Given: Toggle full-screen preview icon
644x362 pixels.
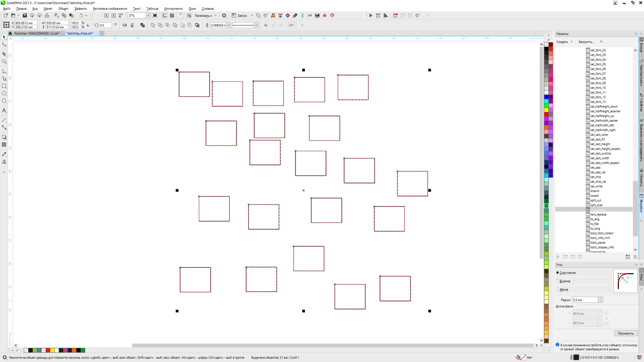Looking at the screenshot, I should click(x=155, y=15).
